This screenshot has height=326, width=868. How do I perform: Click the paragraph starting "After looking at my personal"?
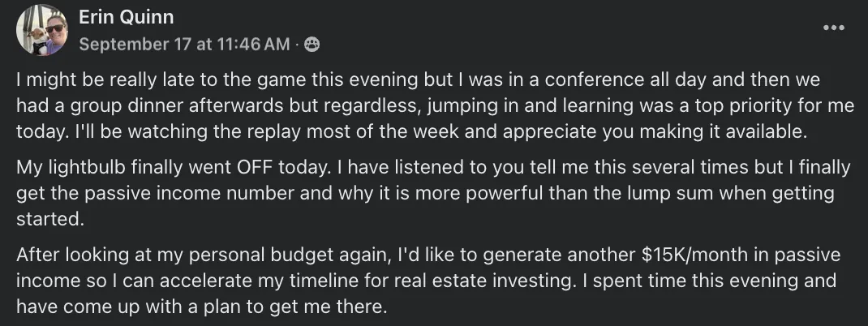[422, 281]
